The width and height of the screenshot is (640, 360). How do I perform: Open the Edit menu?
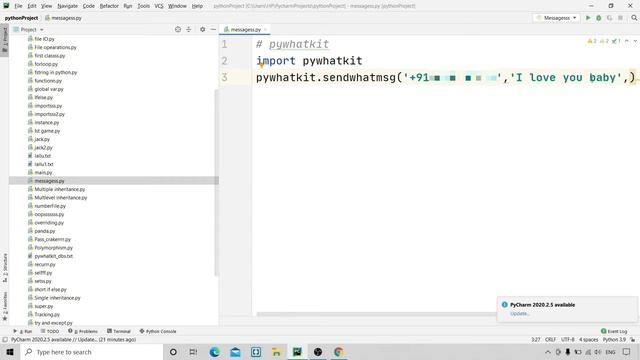(31, 6)
